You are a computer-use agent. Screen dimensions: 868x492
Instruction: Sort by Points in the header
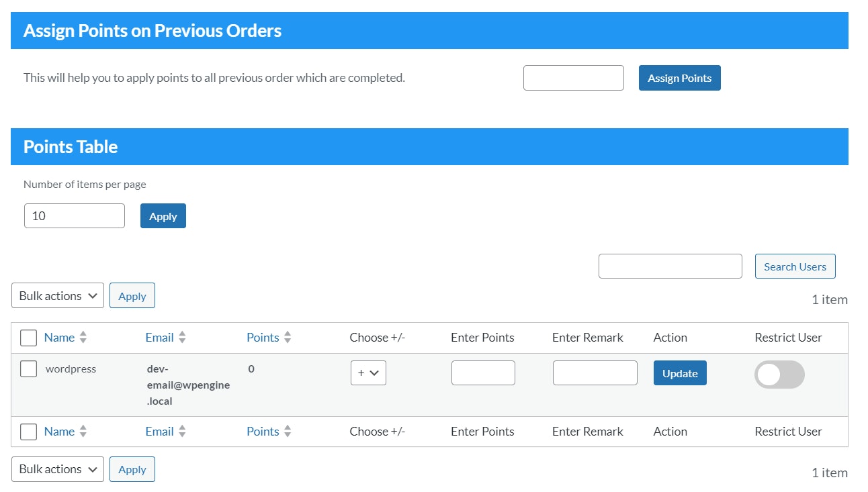tap(263, 338)
